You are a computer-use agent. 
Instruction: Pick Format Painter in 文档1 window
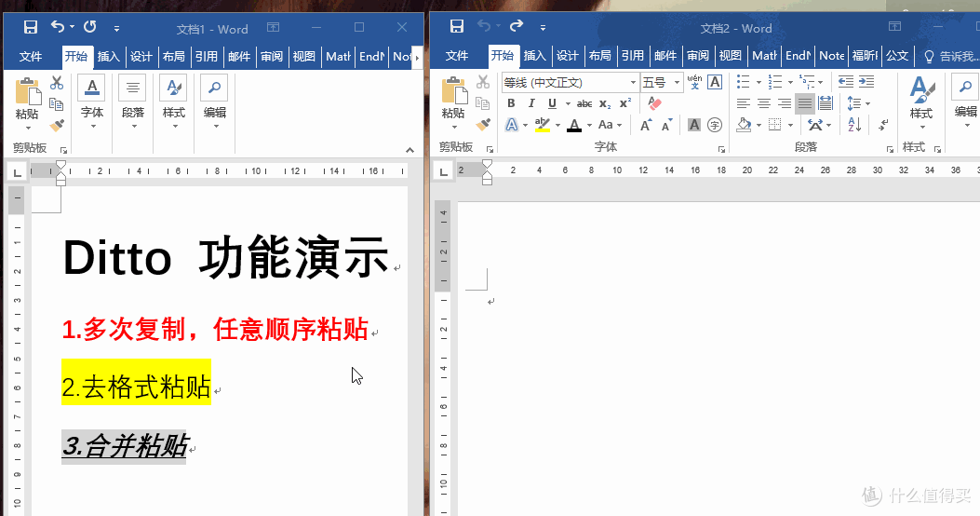pos(57,125)
